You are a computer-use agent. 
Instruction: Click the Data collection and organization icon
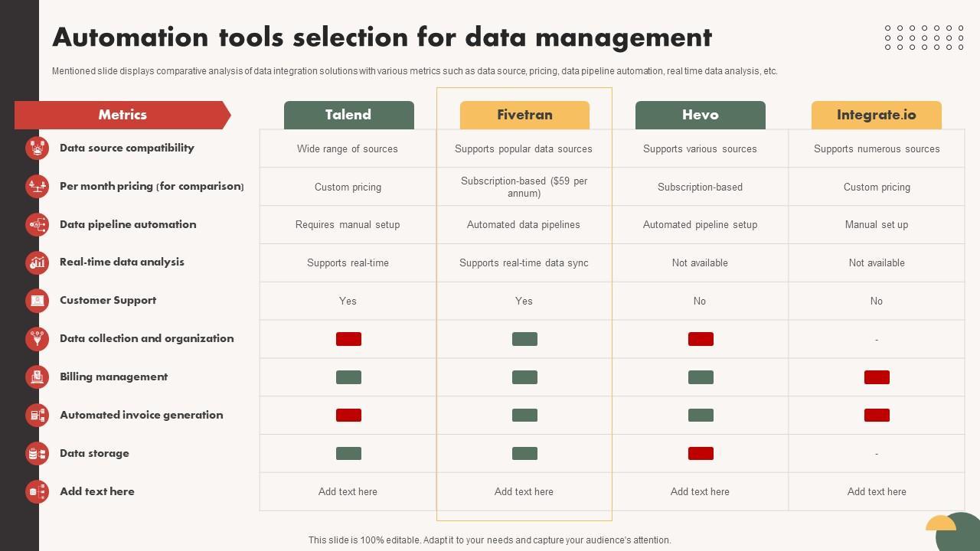(37, 338)
